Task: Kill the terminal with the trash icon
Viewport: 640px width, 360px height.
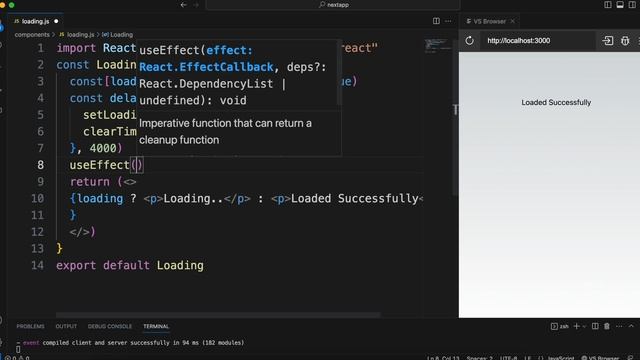Action: (x=607, y=326)
